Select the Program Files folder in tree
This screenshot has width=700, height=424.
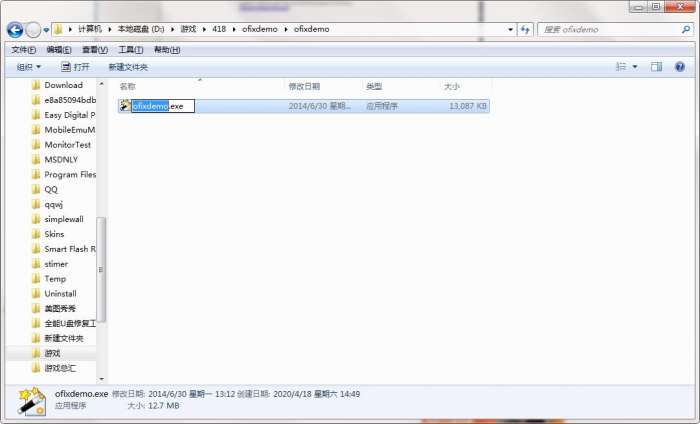click(x=64, y=175)
